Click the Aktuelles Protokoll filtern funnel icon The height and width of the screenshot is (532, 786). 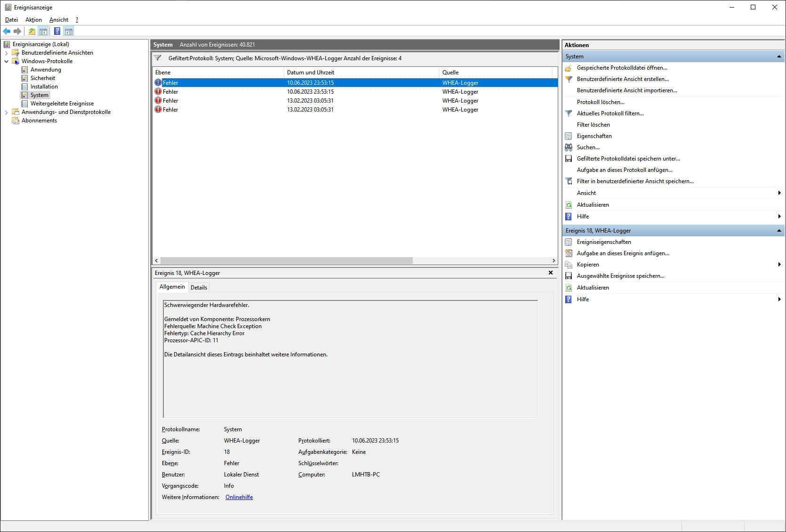tap(569, 113)
